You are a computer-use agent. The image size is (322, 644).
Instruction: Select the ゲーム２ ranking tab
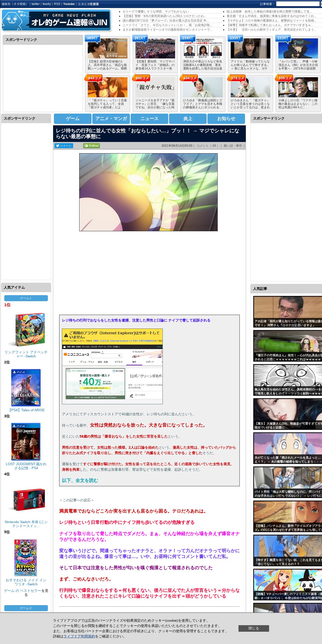[x=26, y=608]
